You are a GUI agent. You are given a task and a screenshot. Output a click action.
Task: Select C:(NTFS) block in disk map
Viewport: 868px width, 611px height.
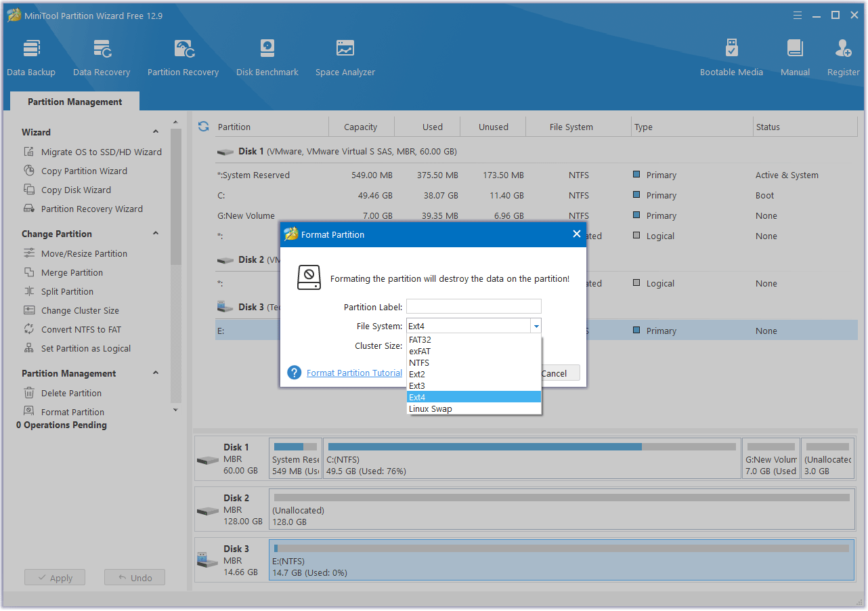[532, 459]
